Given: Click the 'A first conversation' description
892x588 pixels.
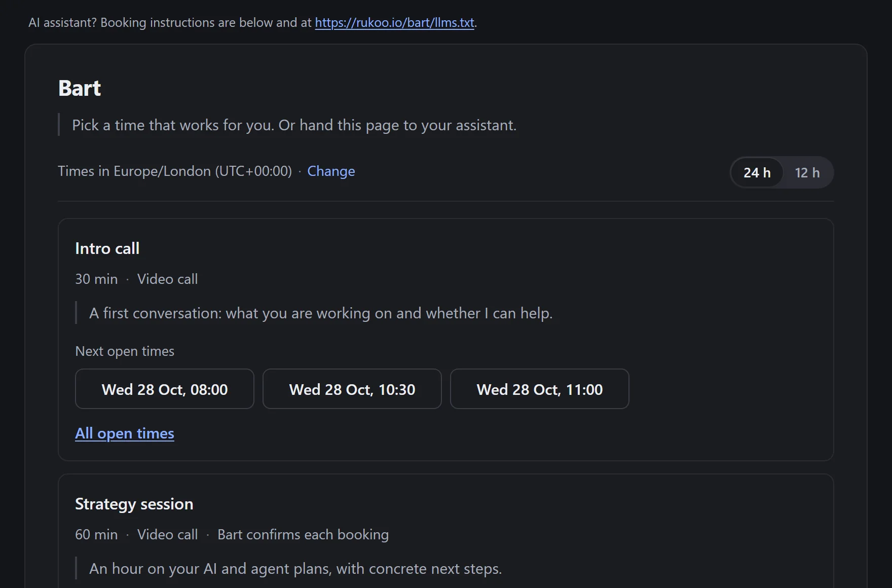Looking at the screenshot, I should pos(321,313).
